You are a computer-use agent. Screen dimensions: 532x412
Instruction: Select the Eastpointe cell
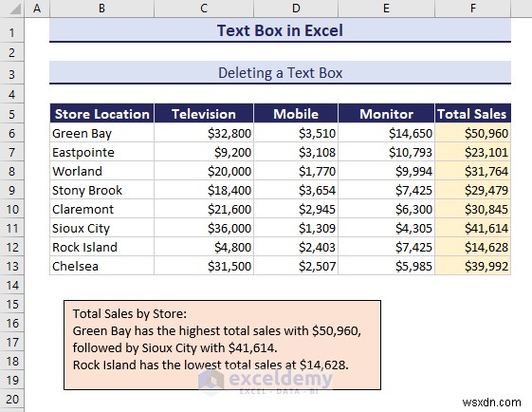coord(101,152)
